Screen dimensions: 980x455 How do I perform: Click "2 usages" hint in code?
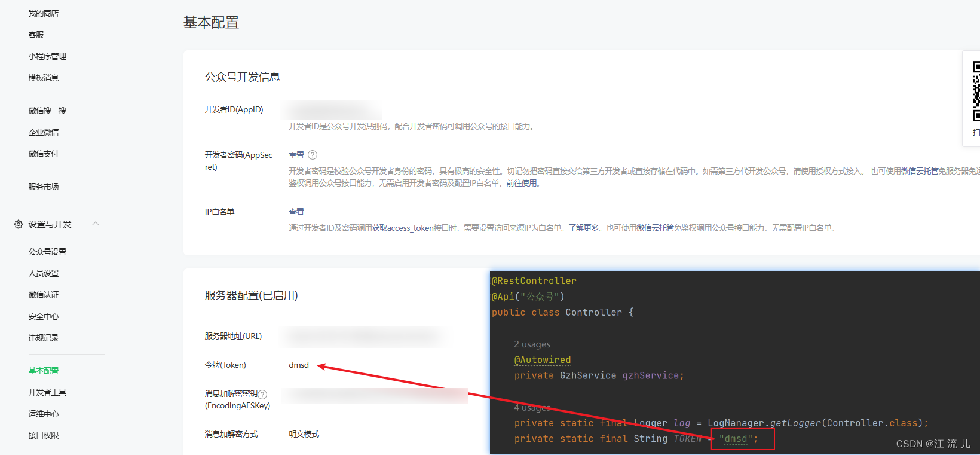(532, 344)
